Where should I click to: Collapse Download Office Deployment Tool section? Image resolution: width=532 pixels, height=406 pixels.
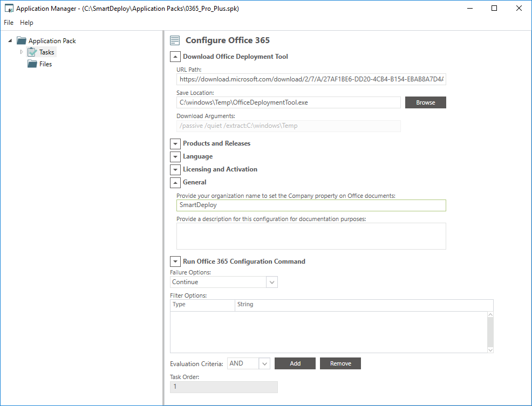tap(175, 57)
